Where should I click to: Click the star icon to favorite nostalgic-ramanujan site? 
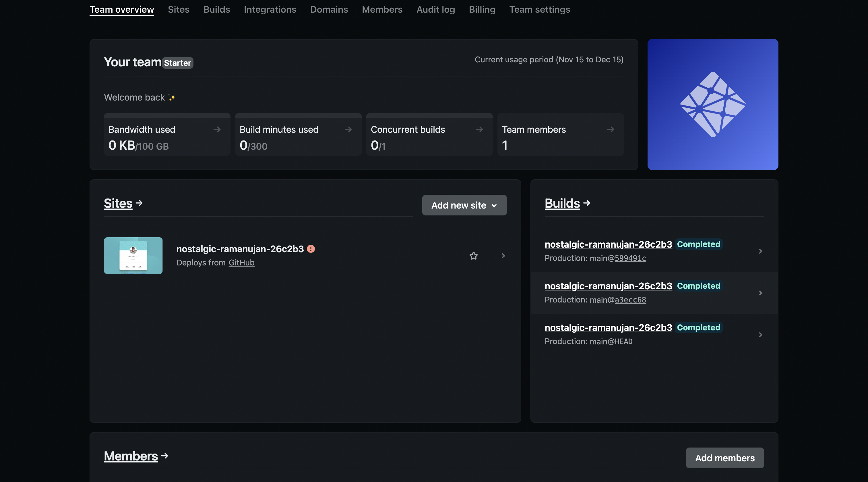473,256
